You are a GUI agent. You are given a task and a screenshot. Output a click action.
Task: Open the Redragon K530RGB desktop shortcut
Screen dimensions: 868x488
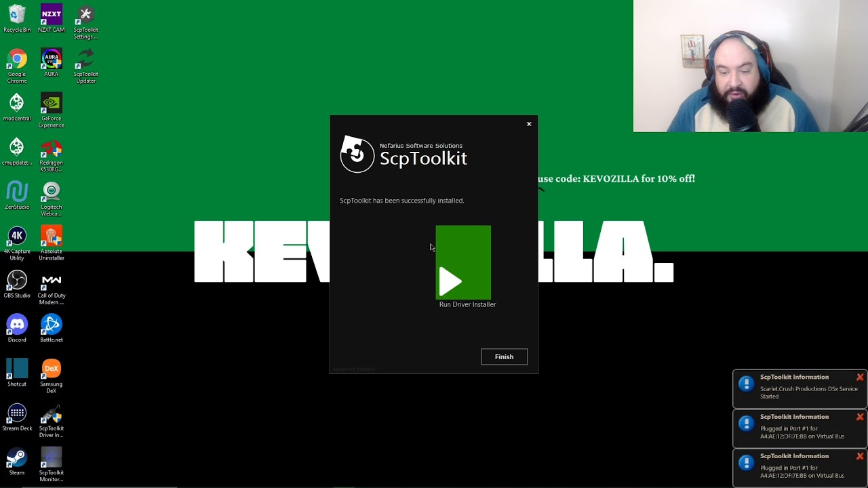pos(52,155)
